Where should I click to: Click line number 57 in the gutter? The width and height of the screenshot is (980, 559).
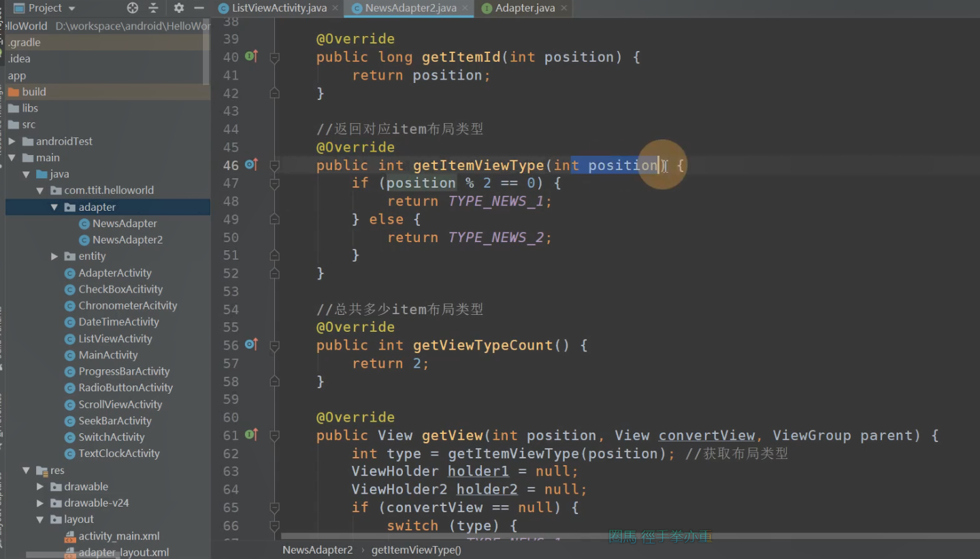[231, 363]
